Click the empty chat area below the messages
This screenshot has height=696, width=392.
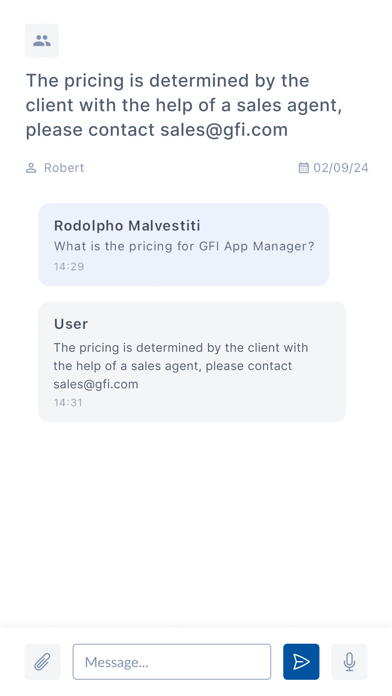pyautogui.click(x=196, y=524)
